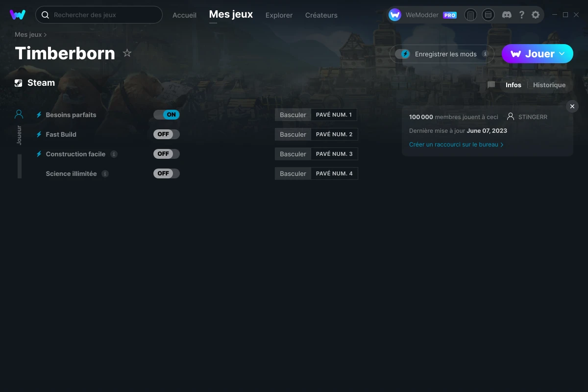Click the Construction facile cheat name
Screen dimensions: 588x392
(75, 154)
